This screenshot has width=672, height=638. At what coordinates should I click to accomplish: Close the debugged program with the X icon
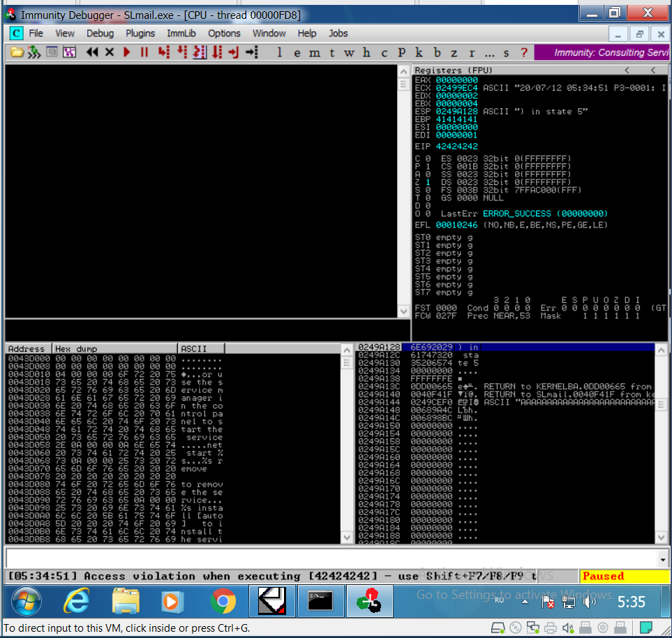(110, 52)
